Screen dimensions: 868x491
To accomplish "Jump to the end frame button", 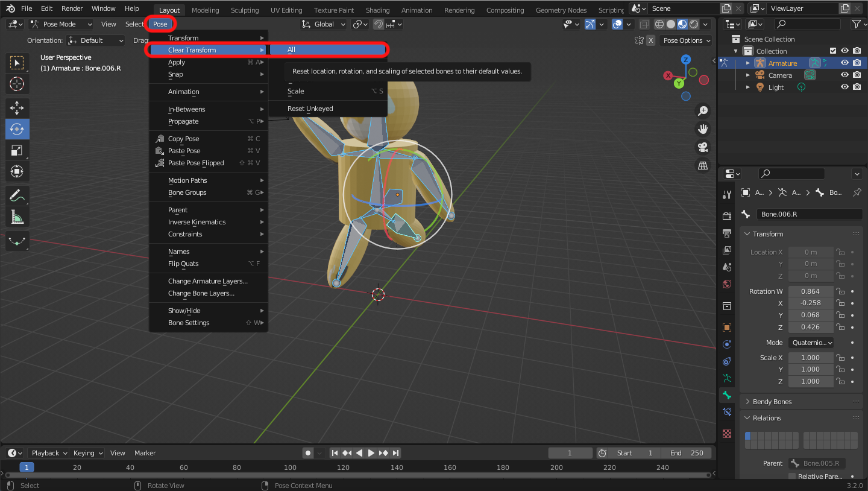I will tap(396, 453).
